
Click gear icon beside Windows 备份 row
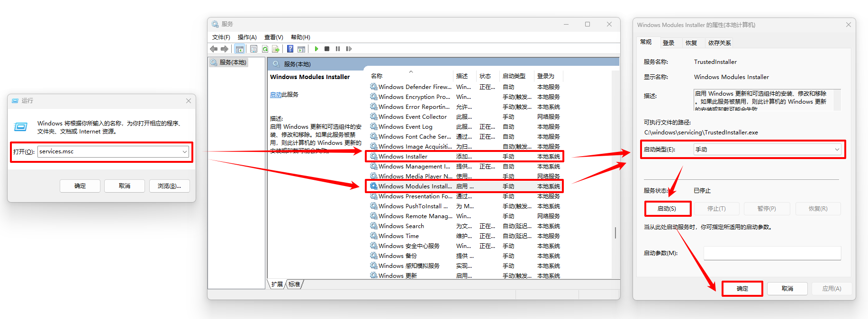point(374,256)
